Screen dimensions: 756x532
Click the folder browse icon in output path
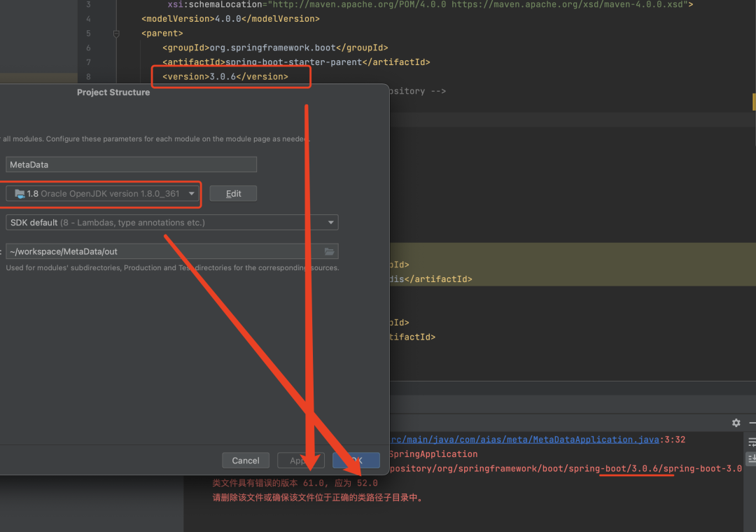point(329,251)
